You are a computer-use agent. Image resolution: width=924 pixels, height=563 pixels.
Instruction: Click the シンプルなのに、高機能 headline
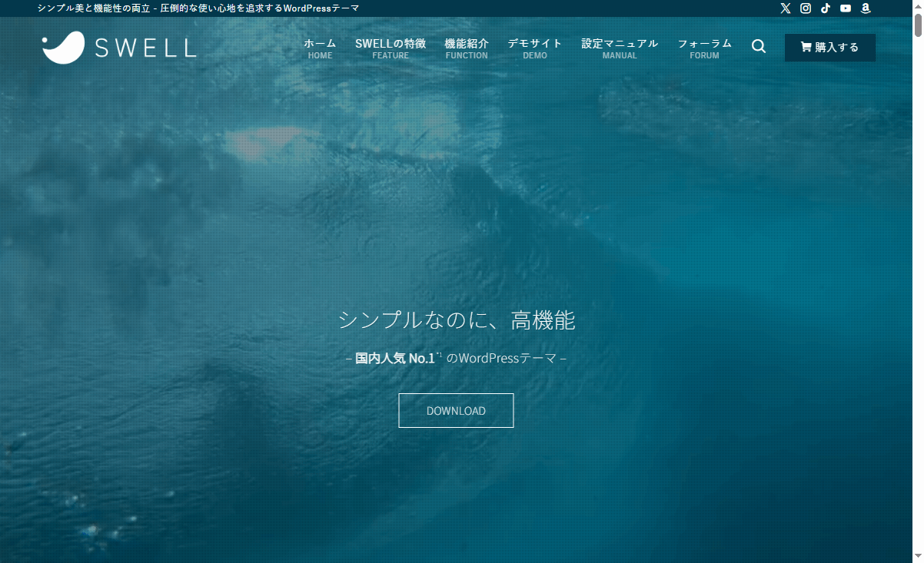[x=457, y=320]
